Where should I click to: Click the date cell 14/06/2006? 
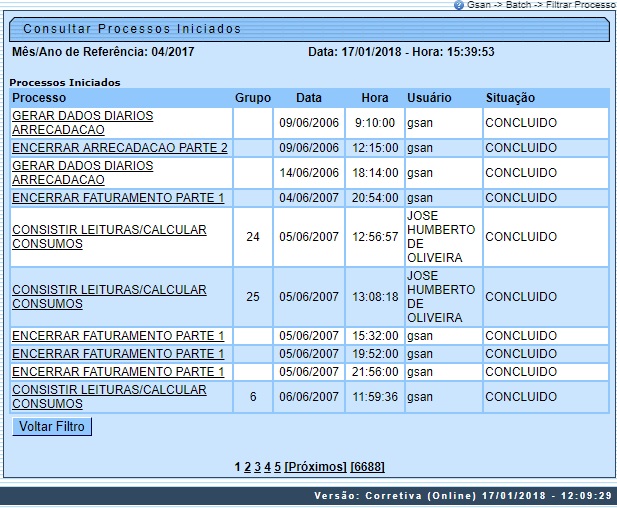(309, 172)
